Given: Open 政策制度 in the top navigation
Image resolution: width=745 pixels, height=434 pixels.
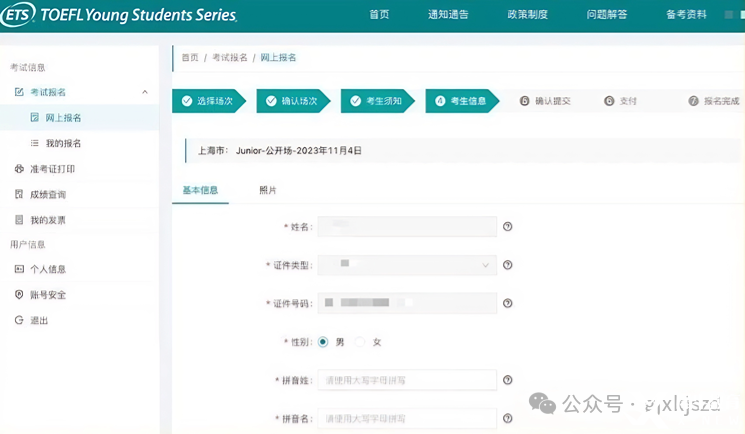Looking at the screenshot, I should 527,15.
